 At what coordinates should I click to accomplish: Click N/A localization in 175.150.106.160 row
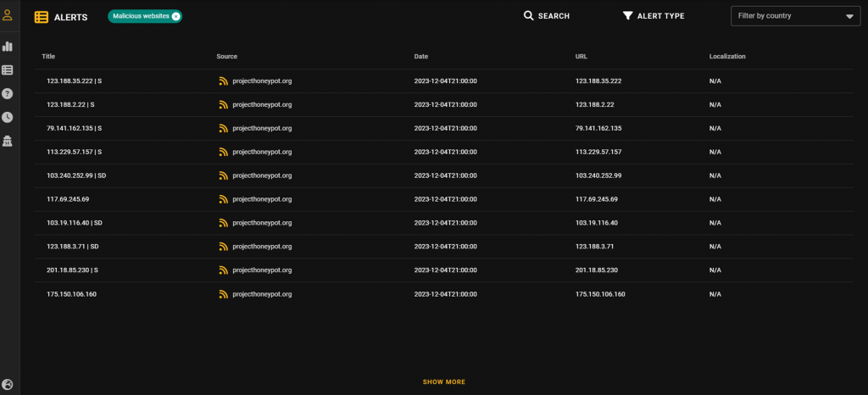tap(715, 294)
